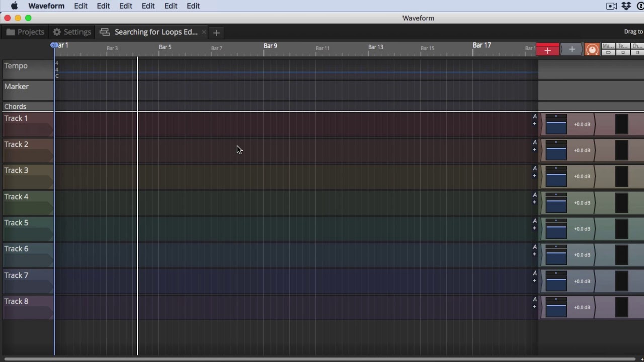This screenshot has width=644, height=362.
Task: Open the Apple menu
Action: [x=14, y=6]
